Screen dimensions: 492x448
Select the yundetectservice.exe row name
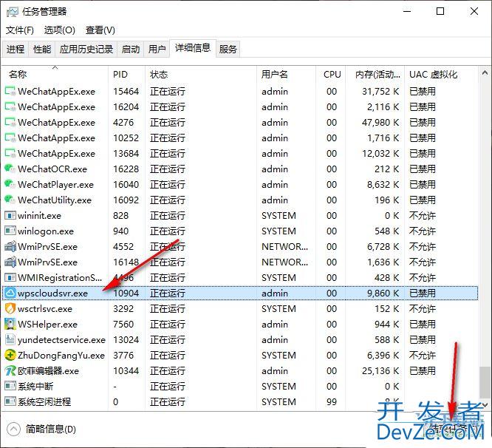click(x=61, y=339)
